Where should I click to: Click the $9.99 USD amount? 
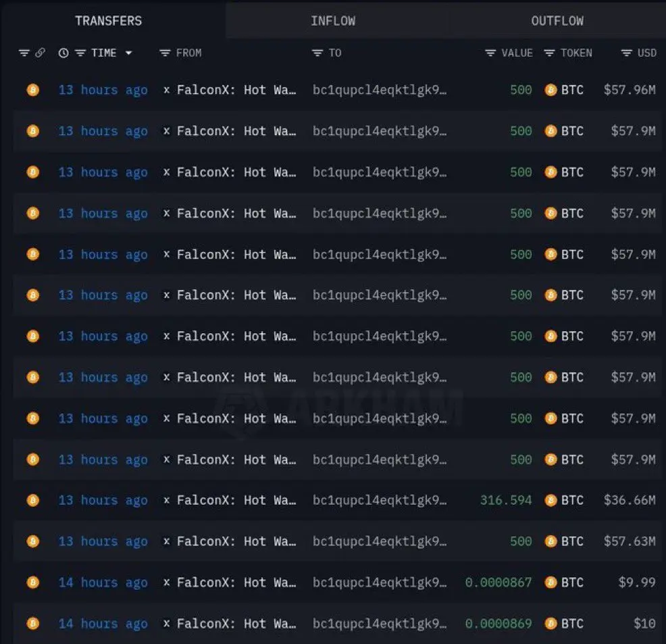(x=637, y=582)
